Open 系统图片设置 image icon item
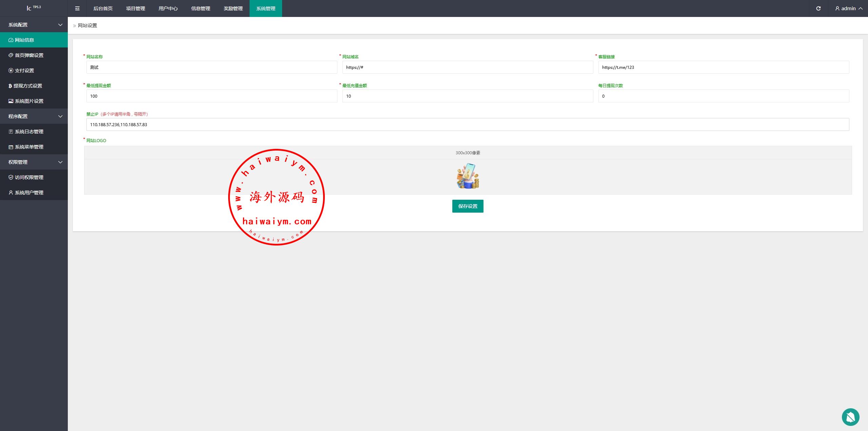Viewport: 868px width, 431px height. coord(29,101)
